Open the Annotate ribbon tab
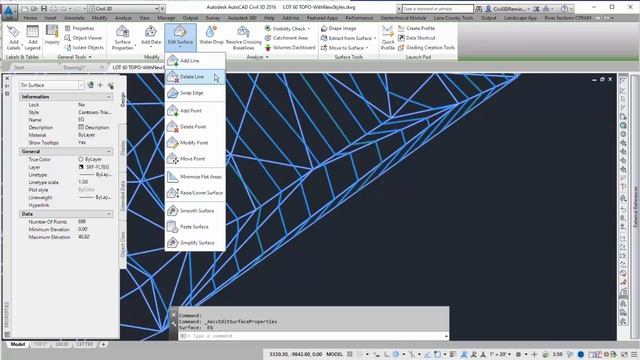The width and height of the screenshot is (640, 360). click(x=74, y=18)
